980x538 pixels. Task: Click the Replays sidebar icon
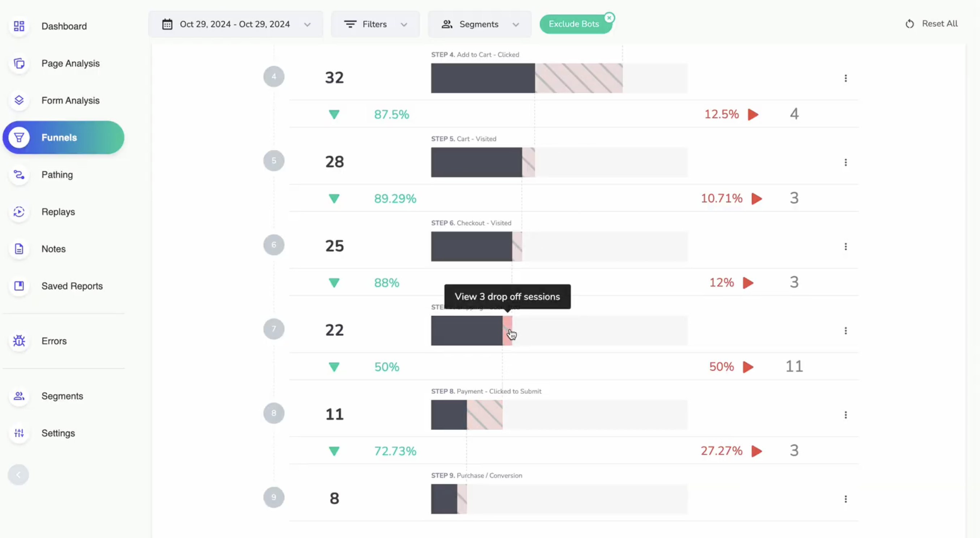tap(19, 212)
